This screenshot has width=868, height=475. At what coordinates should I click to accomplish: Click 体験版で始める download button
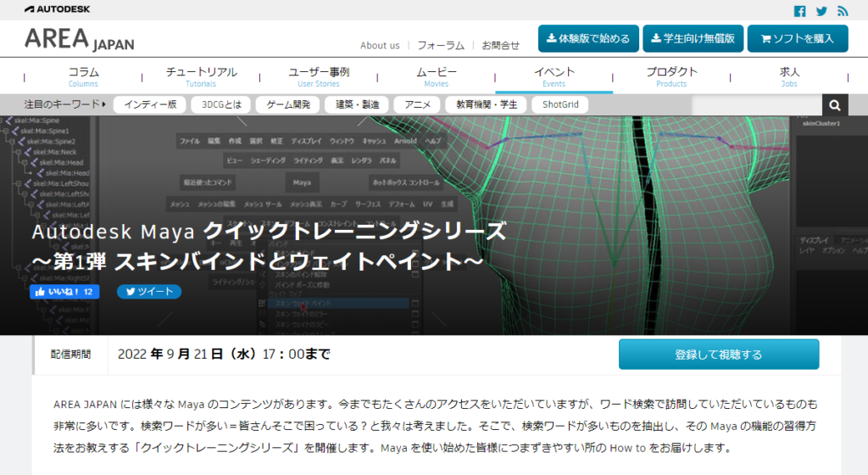(x=588, y=39)
